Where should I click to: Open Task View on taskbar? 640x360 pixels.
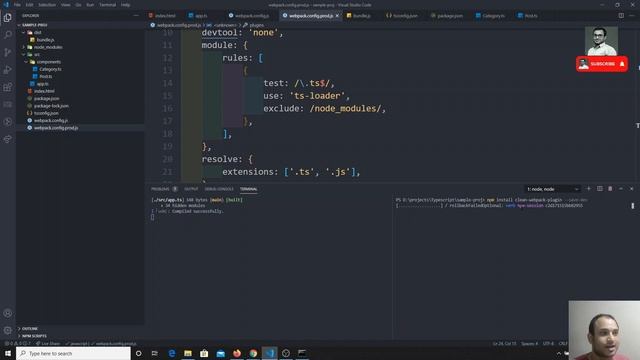[155, 353]
